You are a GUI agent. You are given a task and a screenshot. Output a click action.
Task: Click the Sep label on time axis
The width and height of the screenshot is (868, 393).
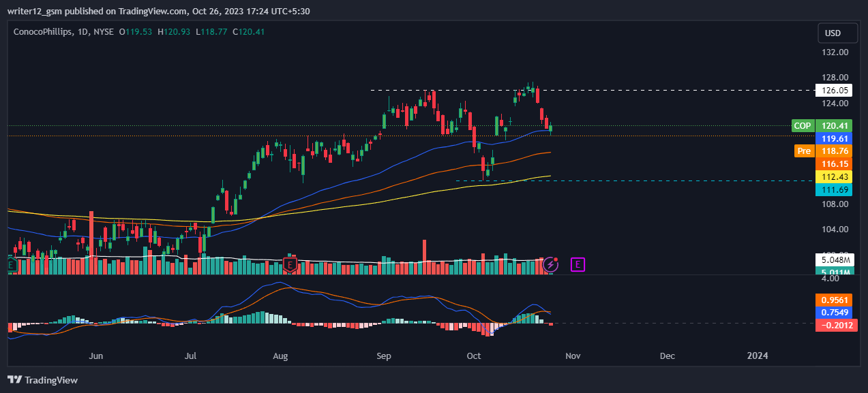[384, 356]
